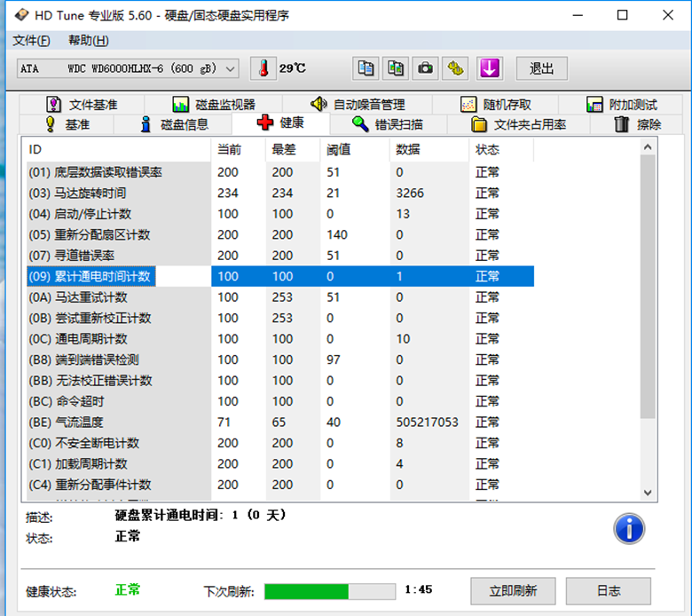692x616 pixels.
Task: Click the 1:45 refresh countdown
Action: coord(419,589)
